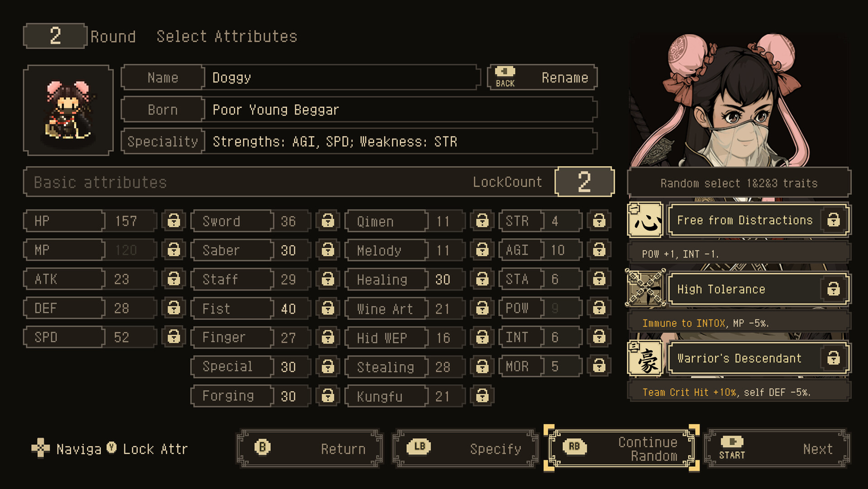Click the Rename button
This screenshot has height=489, width=868.
(542, 77)
